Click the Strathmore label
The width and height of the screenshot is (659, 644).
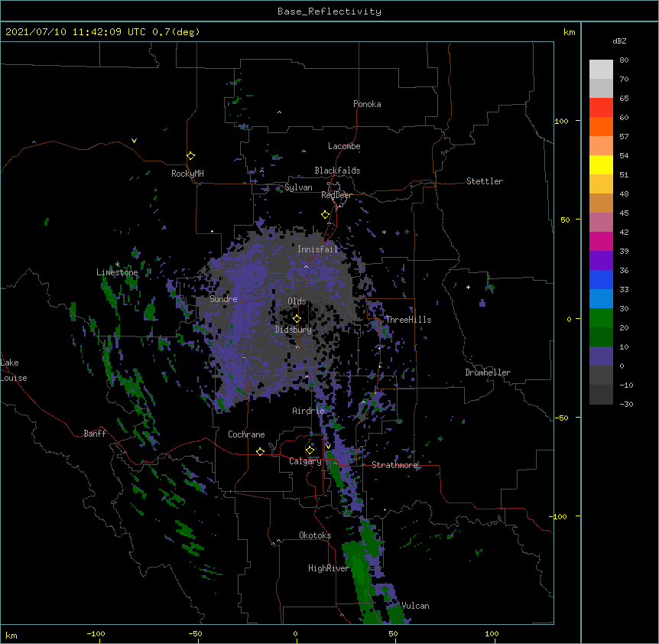tap(394, 465)
